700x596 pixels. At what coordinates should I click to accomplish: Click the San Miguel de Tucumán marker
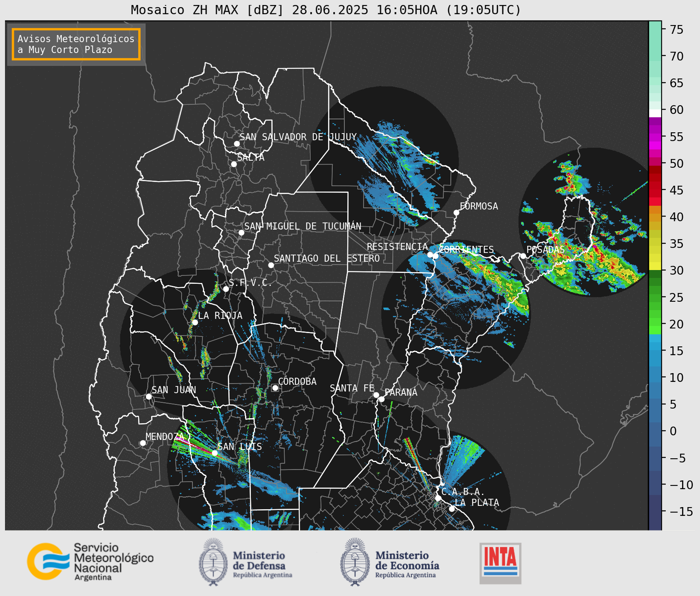pyautogui.click(x=241, y=232)
